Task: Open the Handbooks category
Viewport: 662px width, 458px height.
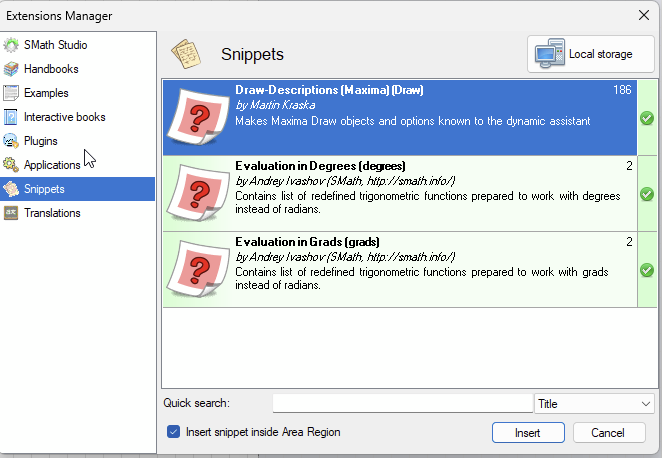Action: click(x=51, y=69)
